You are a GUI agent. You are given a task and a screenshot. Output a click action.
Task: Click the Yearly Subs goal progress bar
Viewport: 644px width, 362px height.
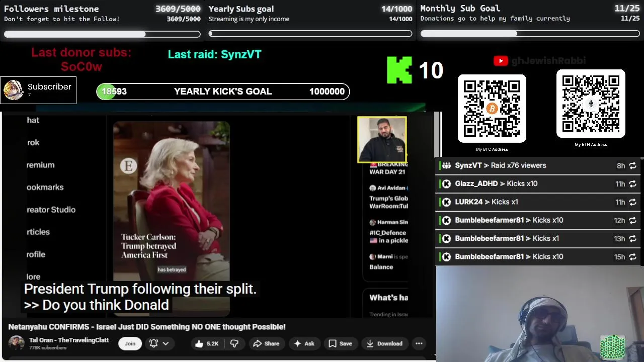click(310, 34)
